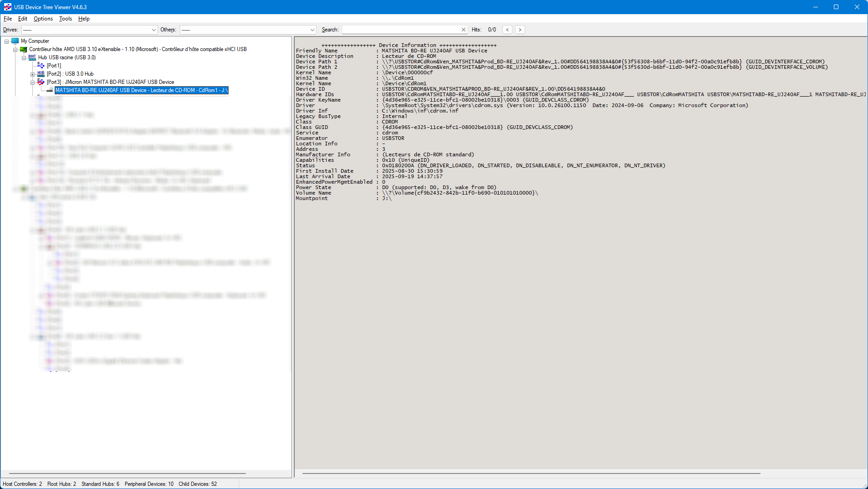Viewport: 868px width, 489px height.
Task: Click the Device Path 2 line
Action: [x=562, y=67]
